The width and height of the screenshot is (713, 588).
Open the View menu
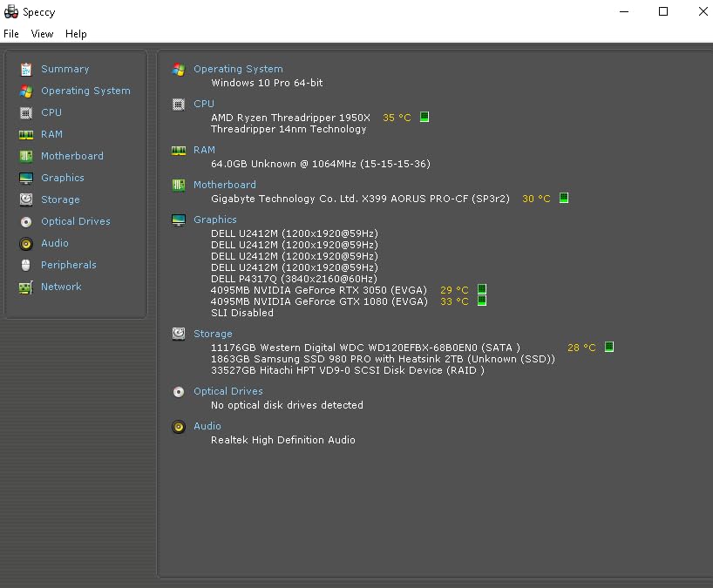(x=43, y=34)
